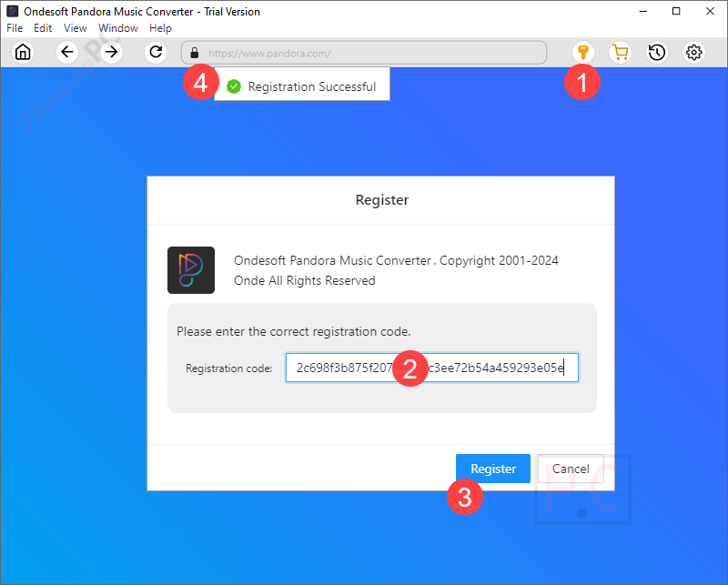Image resolution: width=728 pixels, height=585 pixels.
Task: Click the Register dialog title
Action: pyautogui.click(x=382, y=199)
